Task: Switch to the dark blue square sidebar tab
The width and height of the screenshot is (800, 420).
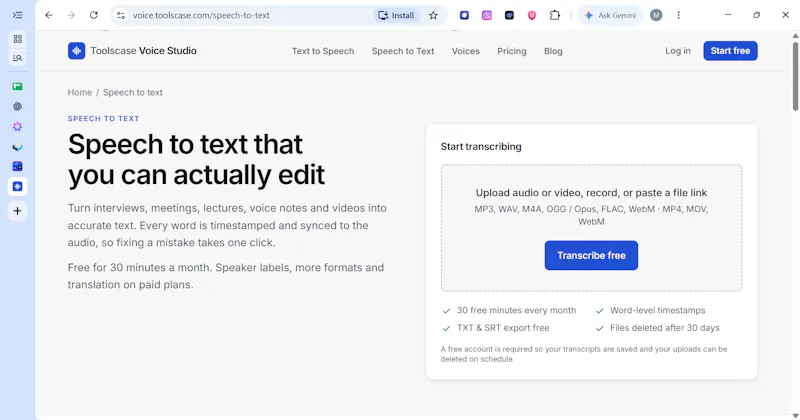Action: tap(17, 166)
